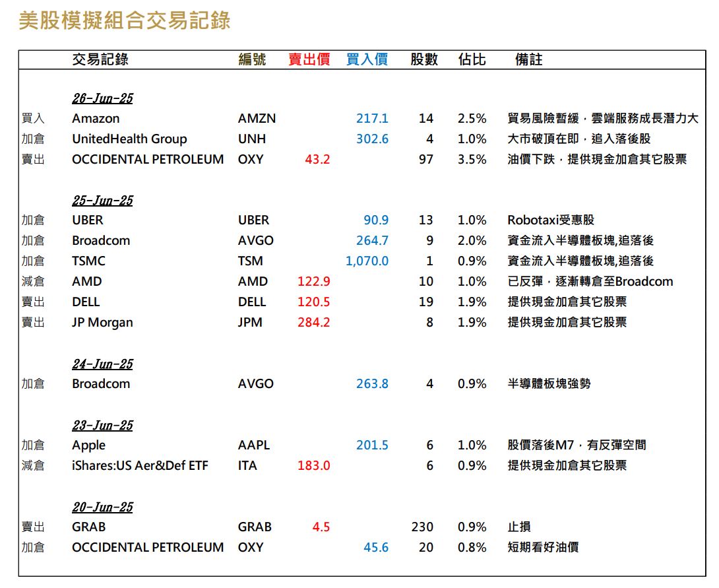Viewport: 719px width, 588px height.
Task: Select the 減倉 label in the AMD row
Action: coord(33,282)
